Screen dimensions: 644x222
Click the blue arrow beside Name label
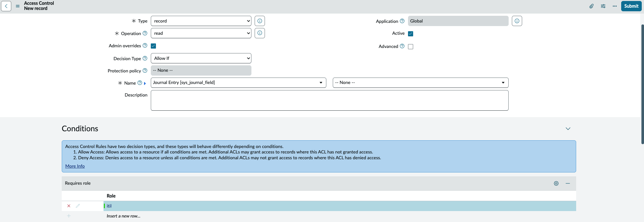coord(145,83)
